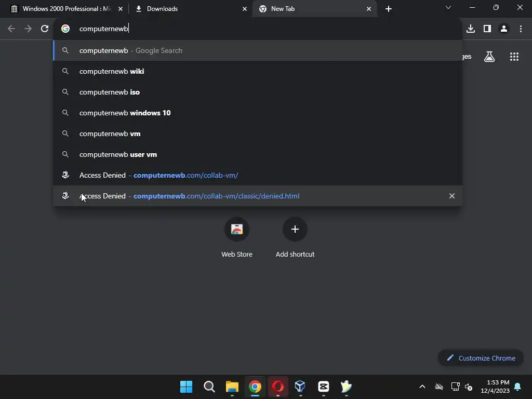Open the notification bell
The image size is (532, 399).
pos(518,387)
